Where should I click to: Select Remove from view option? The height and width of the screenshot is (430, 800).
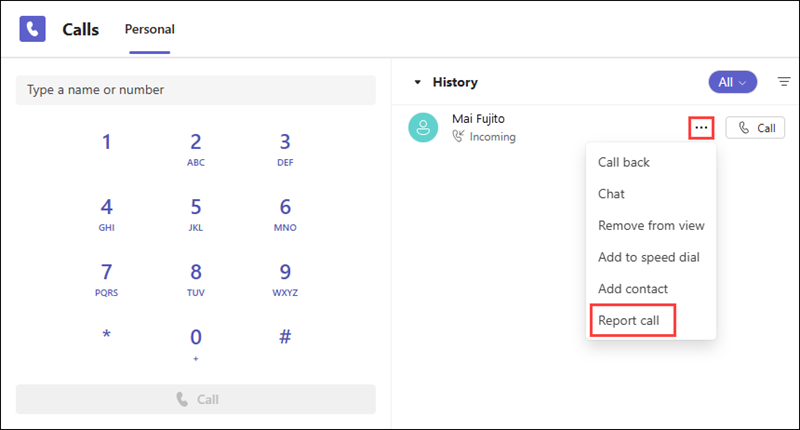pos(650,225)
